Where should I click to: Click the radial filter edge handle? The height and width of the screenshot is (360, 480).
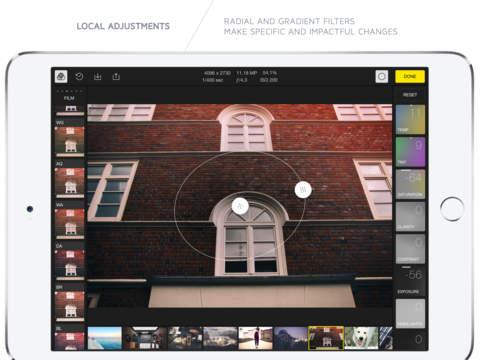(303, 189)
